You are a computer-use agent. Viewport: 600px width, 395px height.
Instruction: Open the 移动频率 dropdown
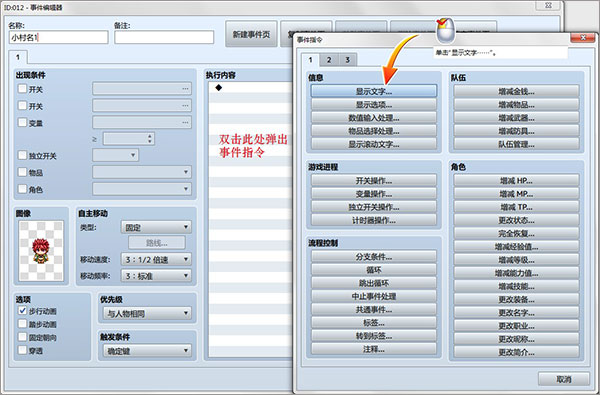coord(156,276)
